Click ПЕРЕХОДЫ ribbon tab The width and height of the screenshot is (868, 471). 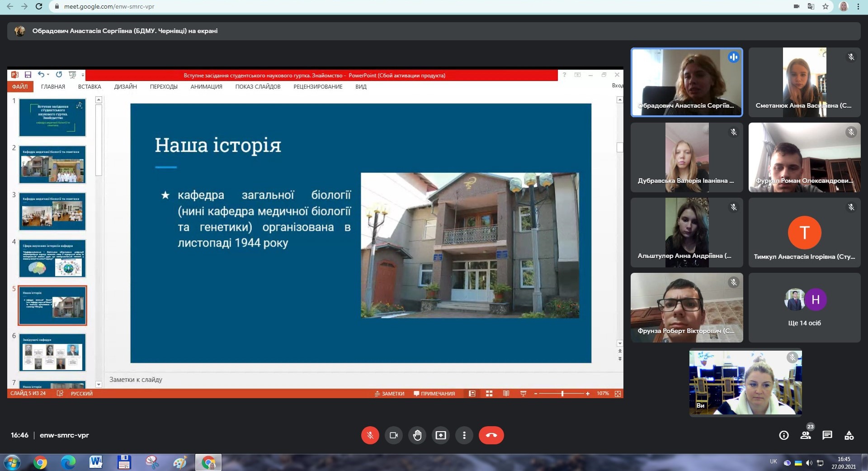(164, 86)
